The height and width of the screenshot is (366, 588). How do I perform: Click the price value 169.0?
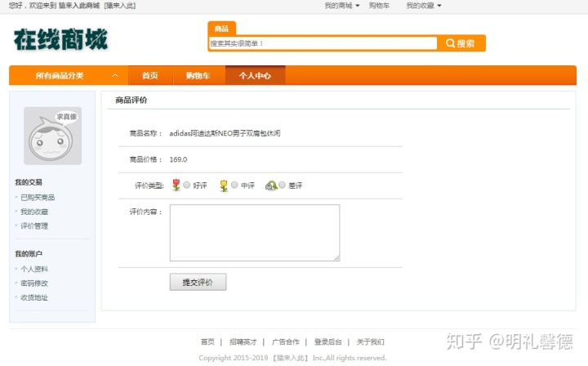[x=178, y=159]
